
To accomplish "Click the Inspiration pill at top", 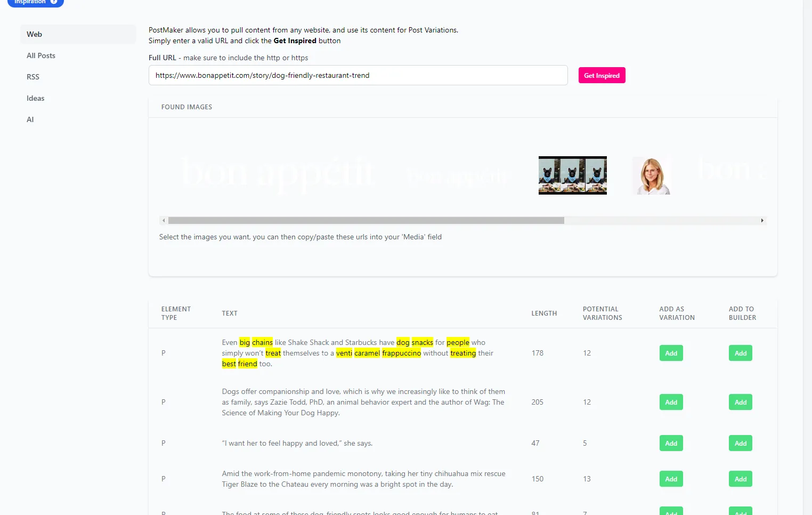I will click(35, 2).
